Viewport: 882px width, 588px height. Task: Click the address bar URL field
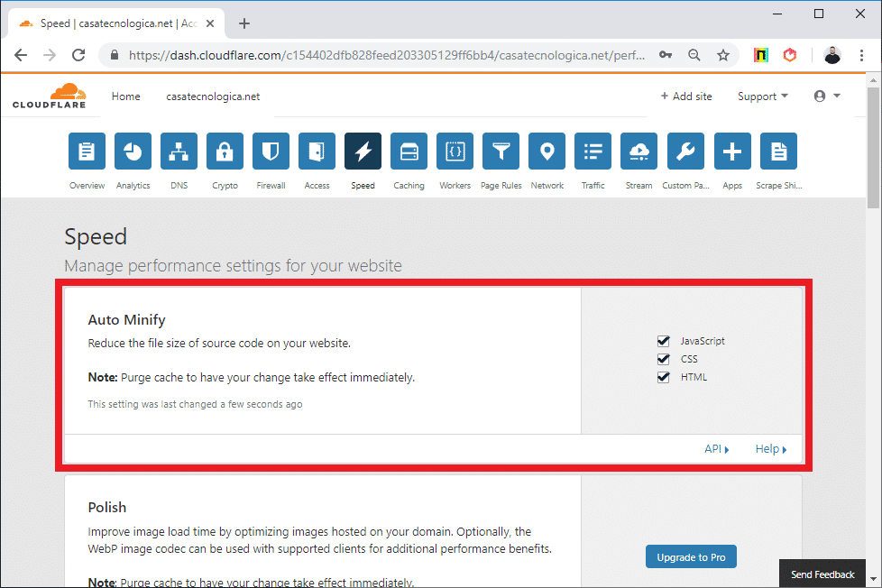(386, 55)
